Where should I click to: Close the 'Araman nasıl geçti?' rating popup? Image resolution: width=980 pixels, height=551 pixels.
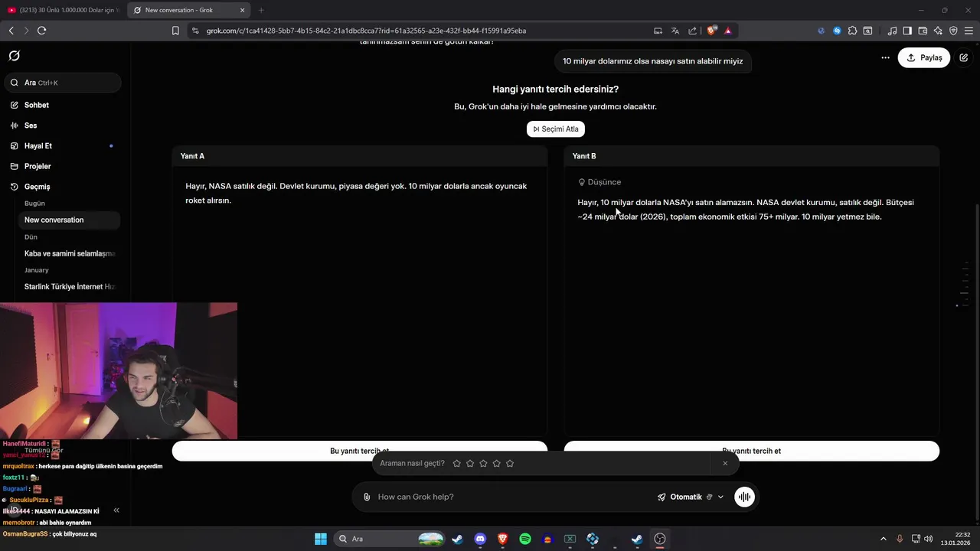725,463
